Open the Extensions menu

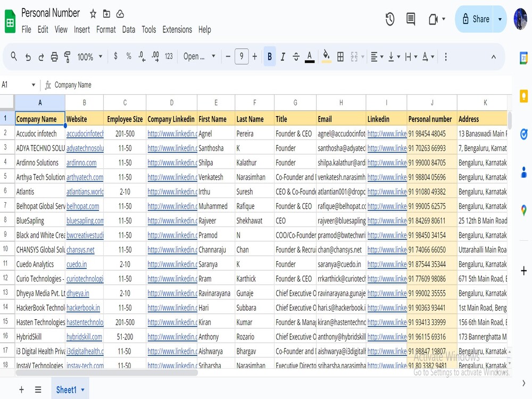tap(177, 30)
